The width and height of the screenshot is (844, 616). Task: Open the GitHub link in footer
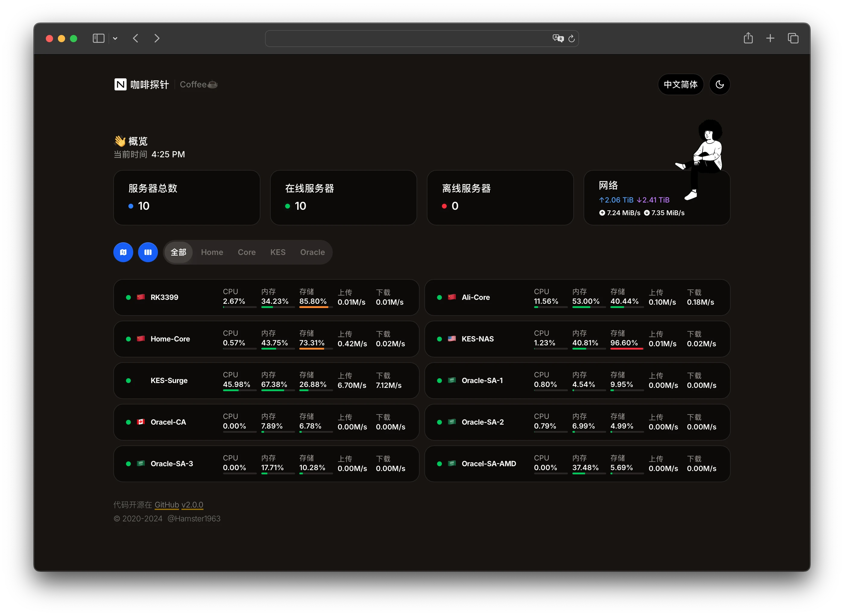click(x=167, y=504)
